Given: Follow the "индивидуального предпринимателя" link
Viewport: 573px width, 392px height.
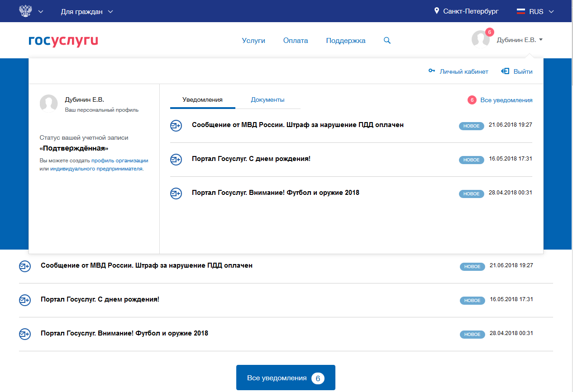Looking at the screenshot, I should 96,169.
